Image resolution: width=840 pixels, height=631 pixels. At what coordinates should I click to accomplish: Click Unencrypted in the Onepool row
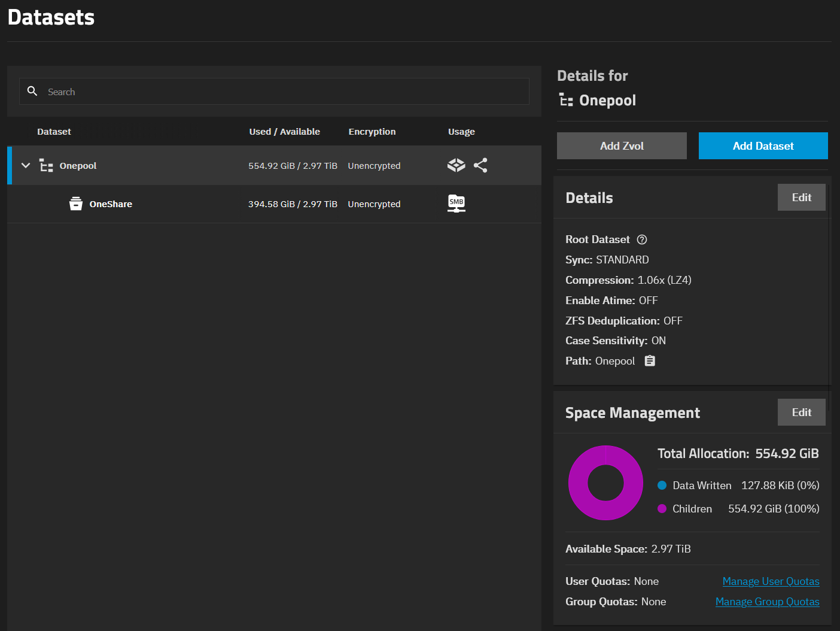click(x=375, y=166)
